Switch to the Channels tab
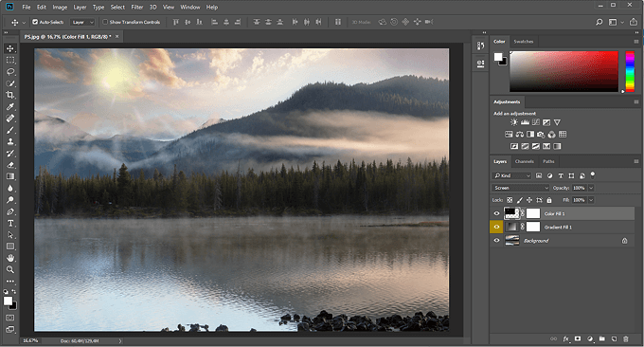Image resolution: width=644 pixels, height=347 pixels. pyautogui.click(x=525, y=161)
